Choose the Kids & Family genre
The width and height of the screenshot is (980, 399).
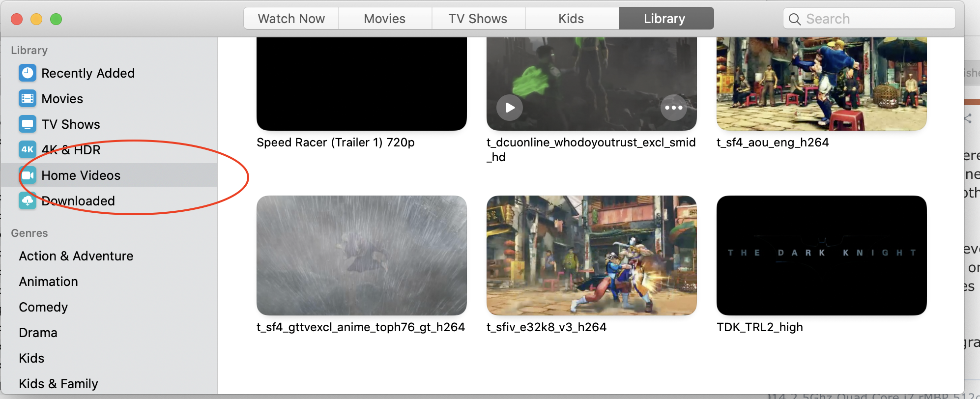[58, 384]
